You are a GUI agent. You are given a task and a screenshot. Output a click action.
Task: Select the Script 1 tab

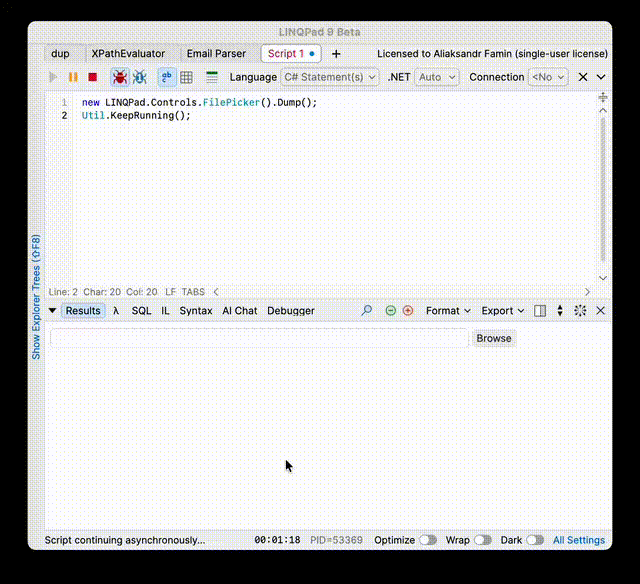291,54
